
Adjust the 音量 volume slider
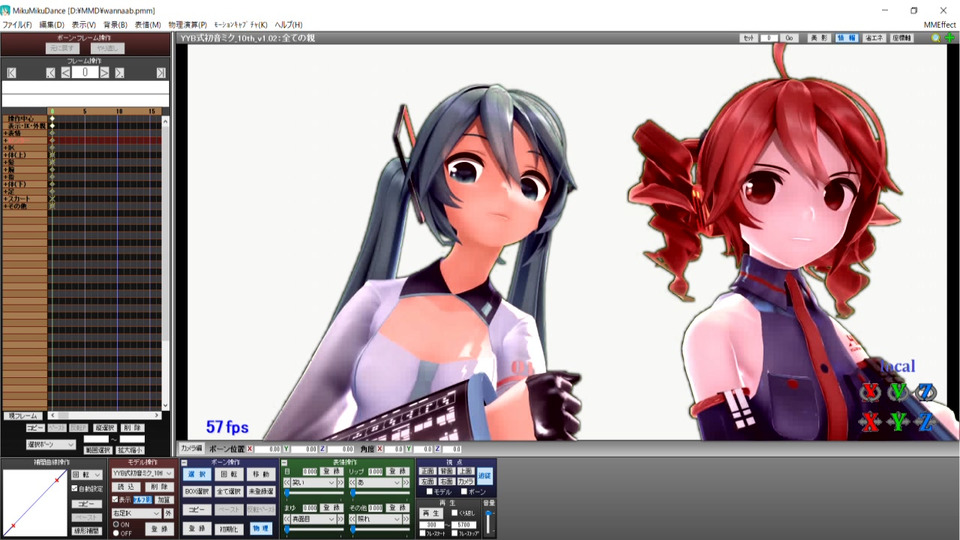point(489,521)
